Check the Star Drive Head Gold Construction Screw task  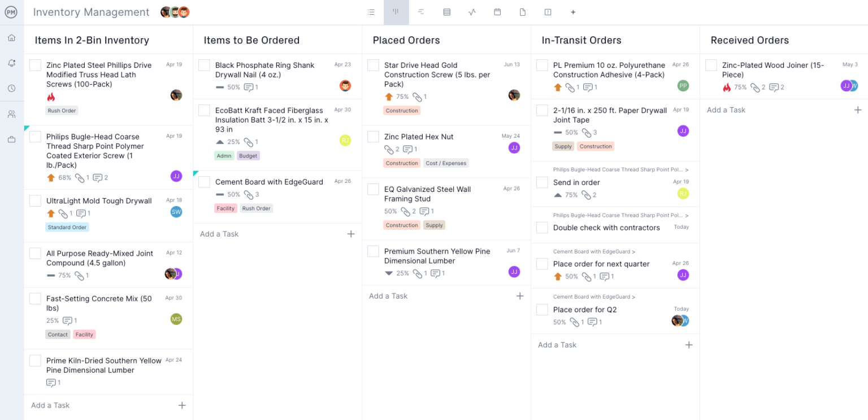(x=373, y=65)
